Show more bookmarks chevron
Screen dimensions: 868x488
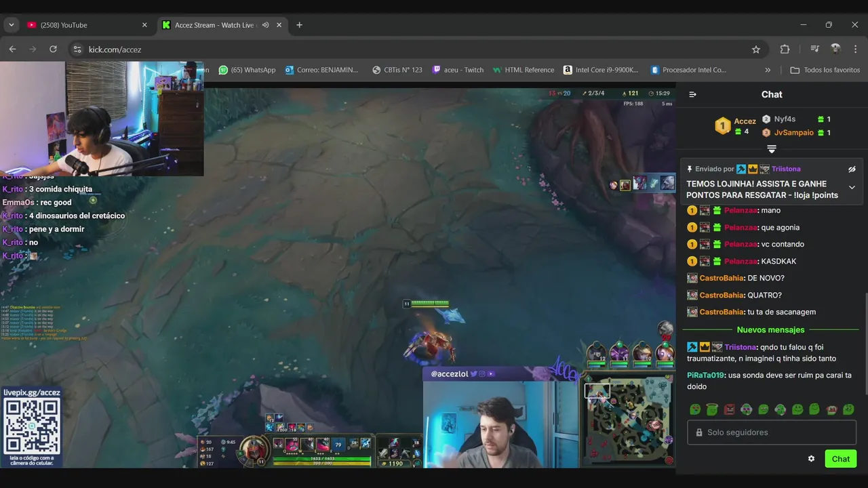[x=768, y=70]
